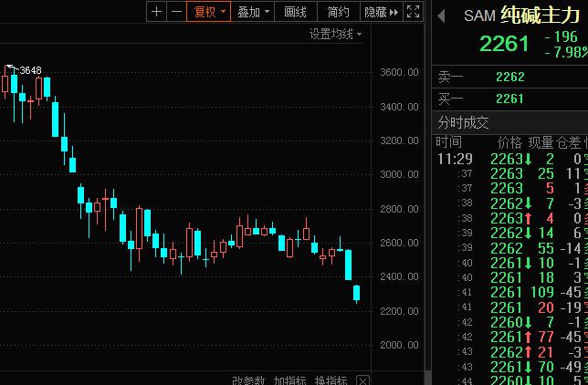Click the 价格 column header

click(x=509, y=142)
